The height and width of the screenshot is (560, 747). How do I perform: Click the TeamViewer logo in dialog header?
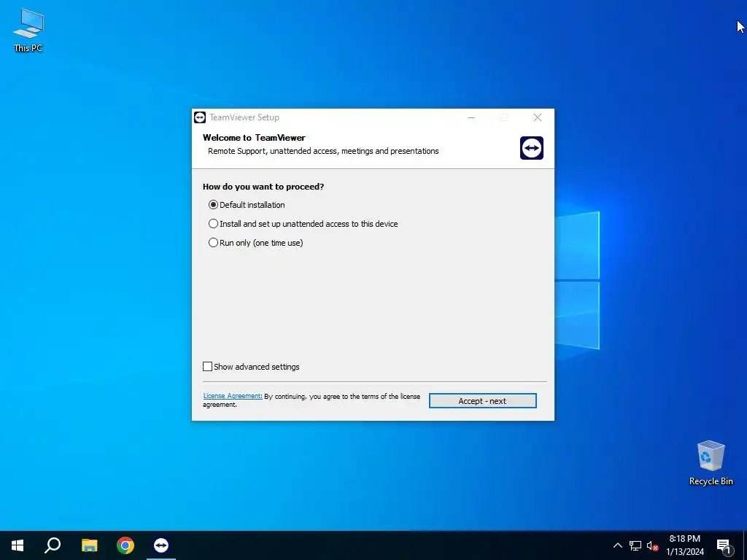[532, 148]
